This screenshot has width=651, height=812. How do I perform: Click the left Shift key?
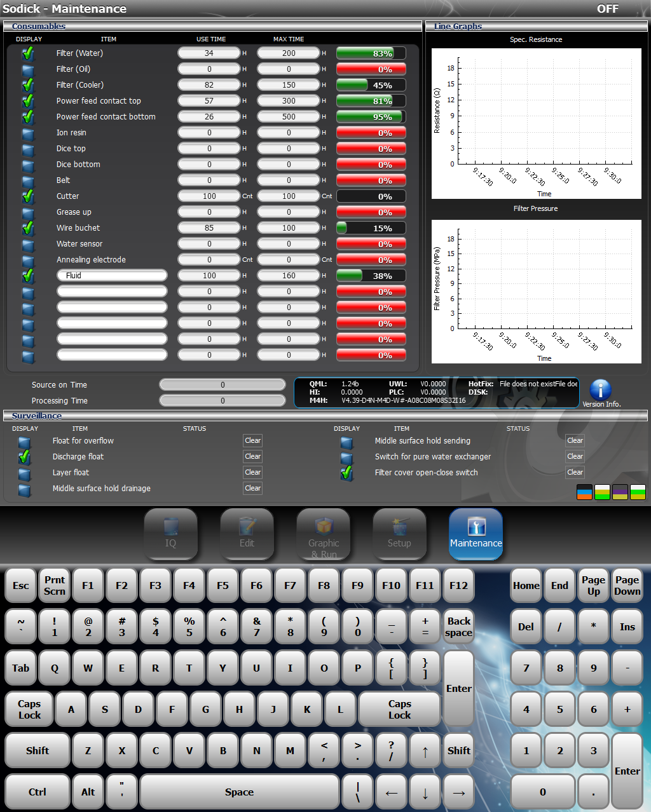38,751
